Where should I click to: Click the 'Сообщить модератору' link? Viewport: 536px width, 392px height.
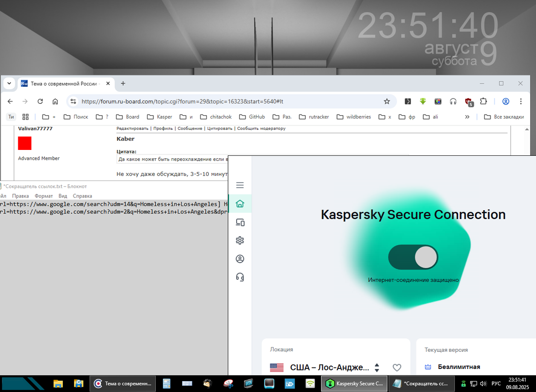[x=261, y=128]
